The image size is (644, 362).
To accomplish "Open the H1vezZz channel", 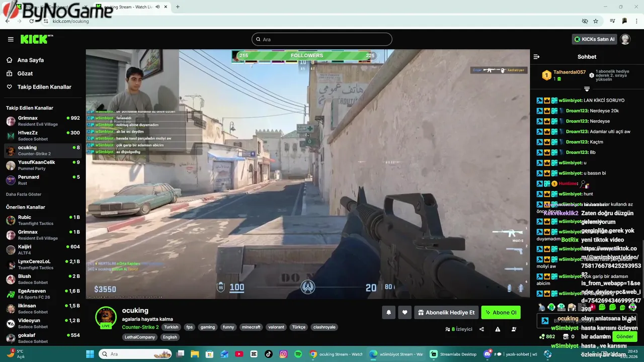I will pos(43,135).
